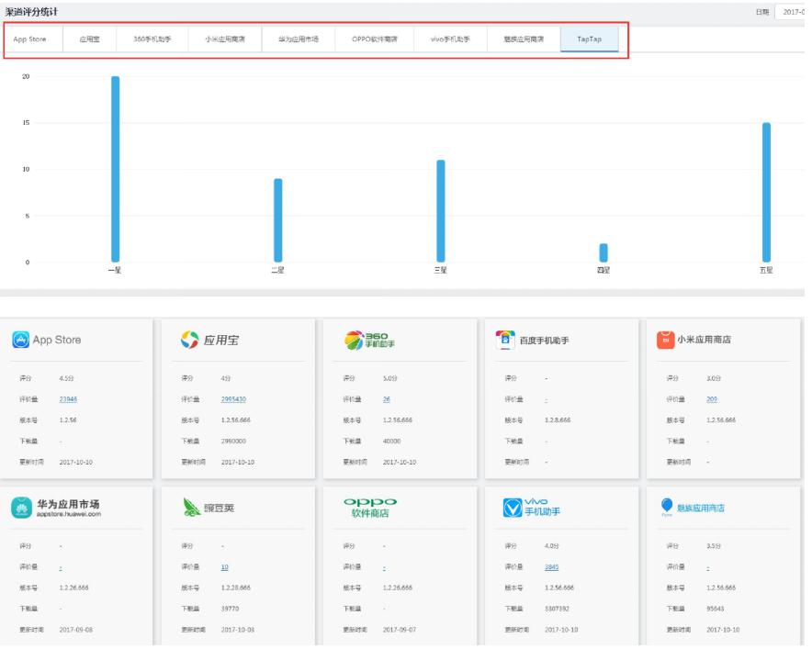Click the 360手机助手 logo in its card
The height and width of the screenshot is (649, 812).
[x=367, y=341]
